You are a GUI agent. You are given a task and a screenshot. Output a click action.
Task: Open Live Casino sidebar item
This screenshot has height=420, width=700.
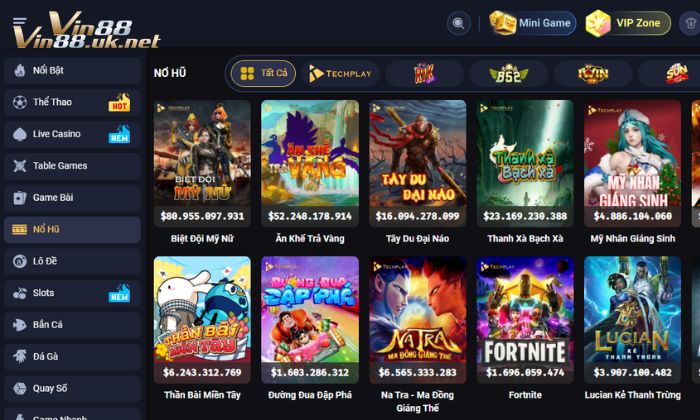(72, 134)
